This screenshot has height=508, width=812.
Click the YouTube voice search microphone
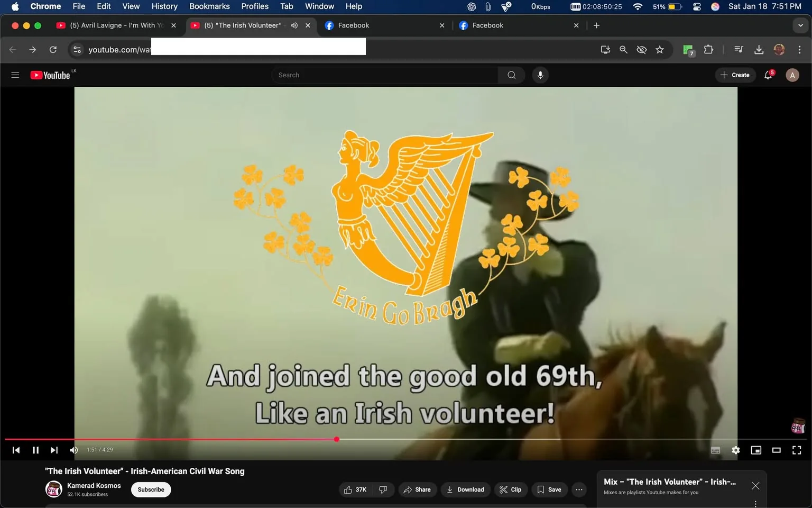tap(540, 75)
